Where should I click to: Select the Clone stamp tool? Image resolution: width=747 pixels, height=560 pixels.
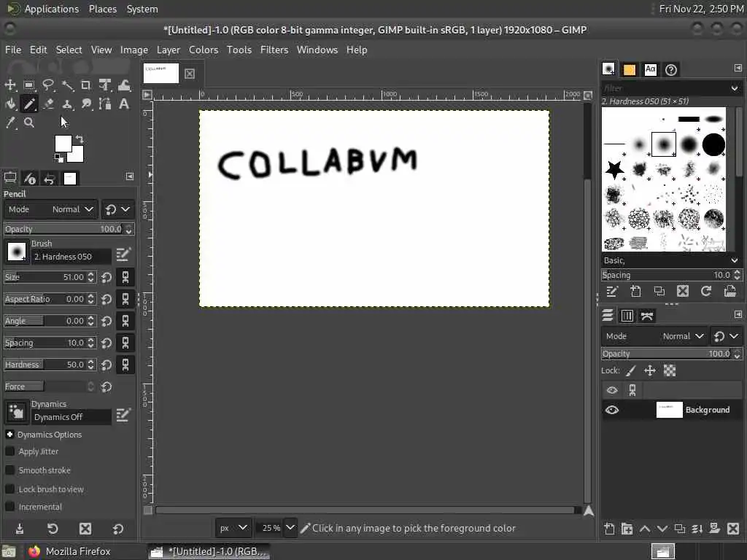click(x=67, y=104)
